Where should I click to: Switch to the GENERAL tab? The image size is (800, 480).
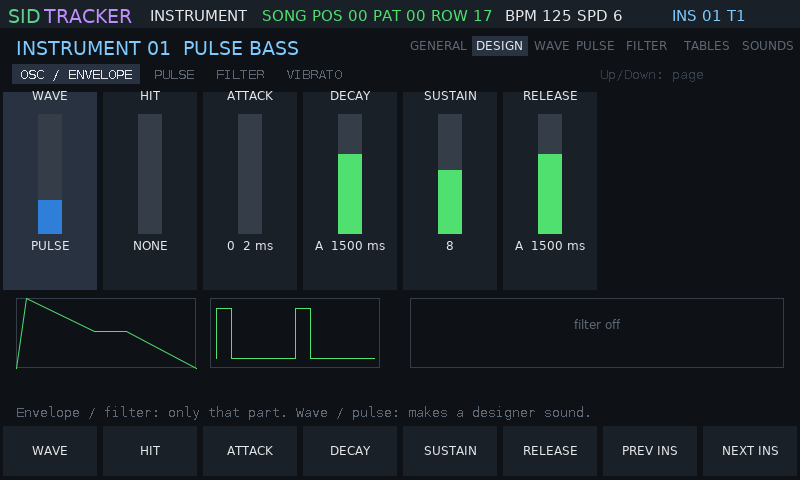(x=438, y=46)
